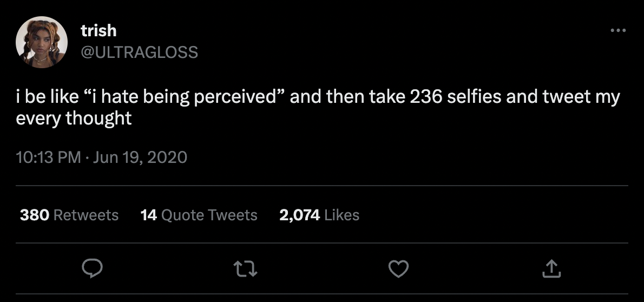Open the Quote Tweets list
This screenshot has width=644, height=302.
pos(209,215)
